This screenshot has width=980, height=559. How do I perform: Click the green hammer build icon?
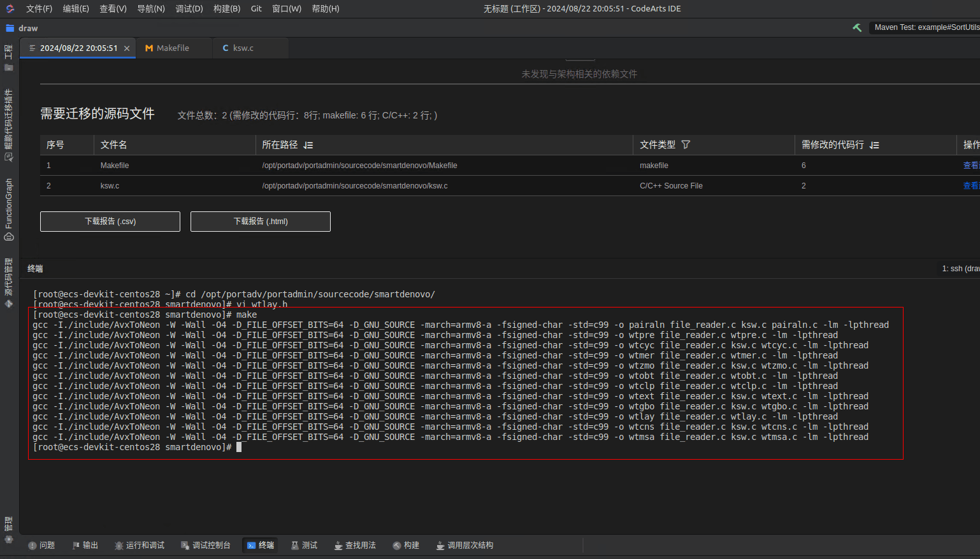pyautogui.click(x=857, y=27)
